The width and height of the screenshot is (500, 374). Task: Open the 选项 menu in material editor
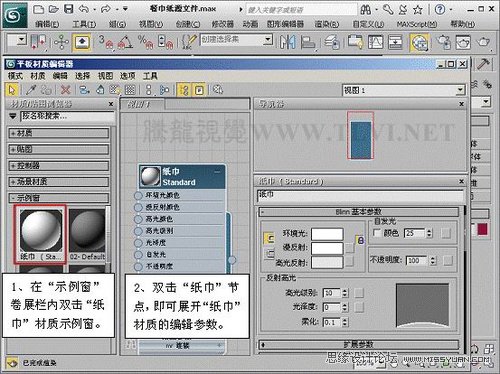click(x=128, y=76)
